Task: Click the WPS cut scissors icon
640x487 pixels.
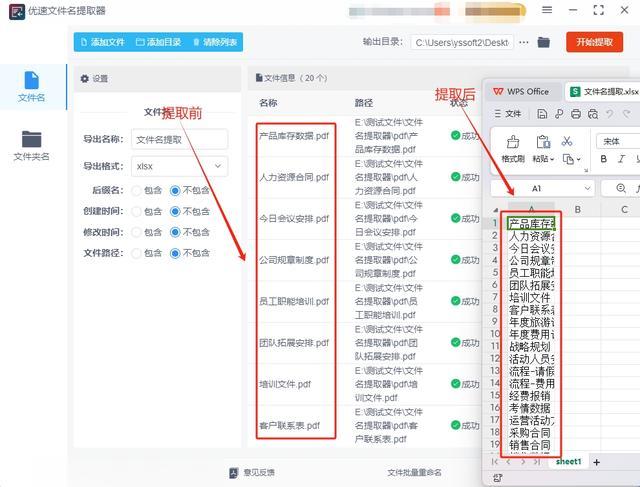Action: (x=567, y=141)
